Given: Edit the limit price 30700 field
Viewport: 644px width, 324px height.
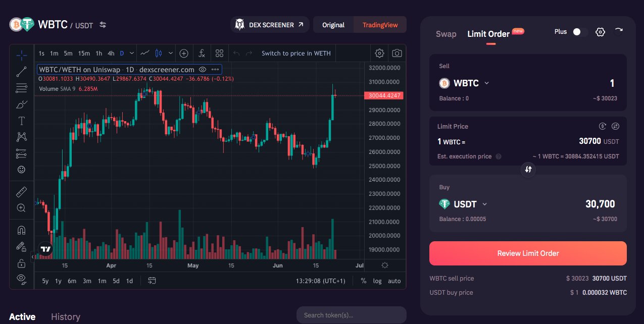Looking at the screenshot, I should pyautogui.click(x=590, y=142).
